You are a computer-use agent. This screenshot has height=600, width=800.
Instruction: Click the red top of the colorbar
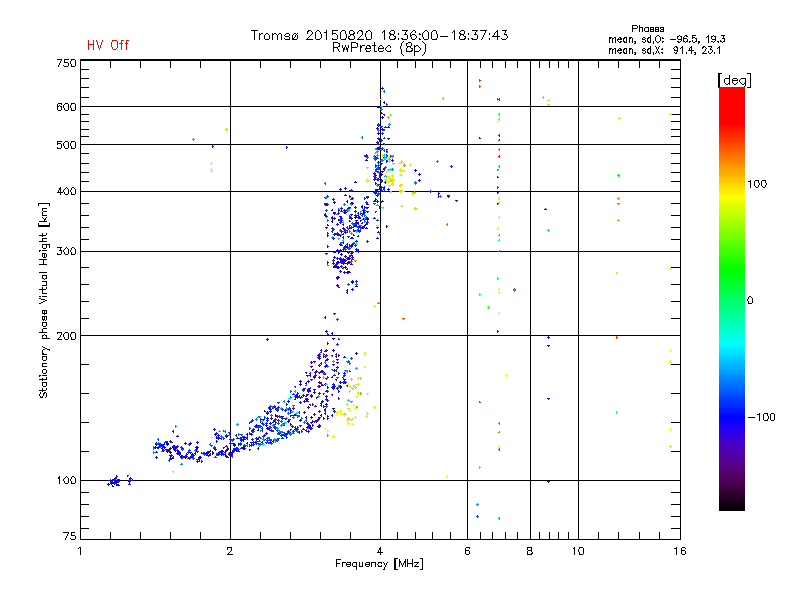pyautogui.click(x=731, y=93)
